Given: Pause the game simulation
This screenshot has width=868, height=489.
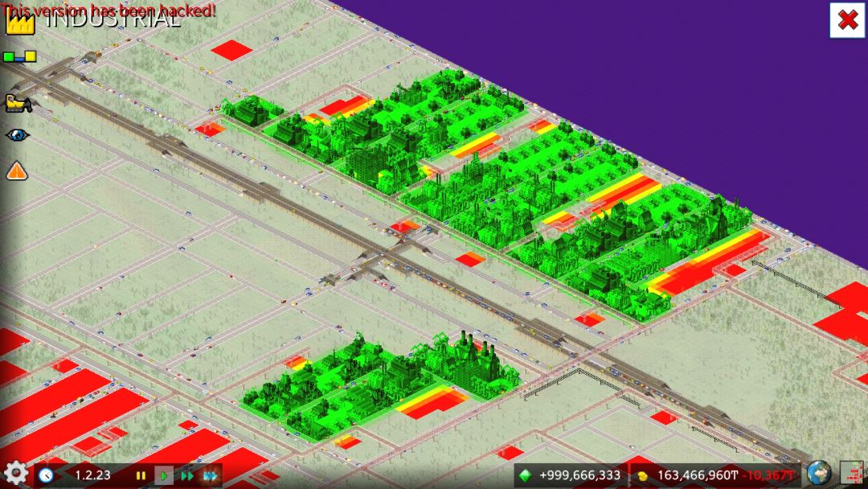Looking at the screenshot, I should coord(141,475).
